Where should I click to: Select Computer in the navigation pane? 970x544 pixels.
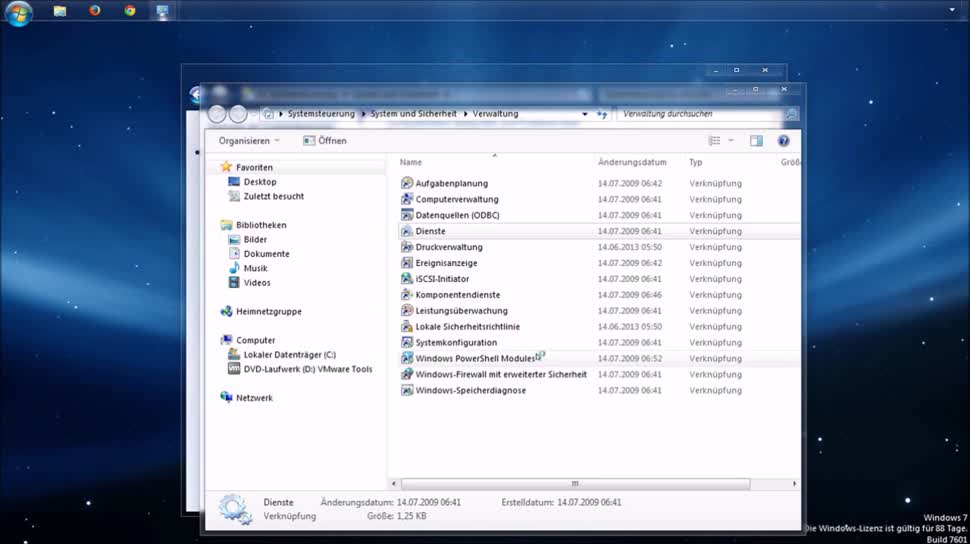(255, 340)
